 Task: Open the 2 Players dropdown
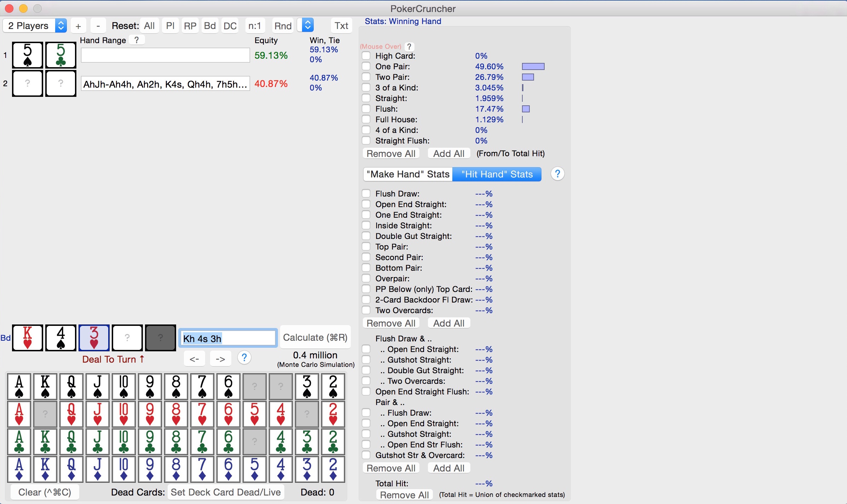[35, 25]
